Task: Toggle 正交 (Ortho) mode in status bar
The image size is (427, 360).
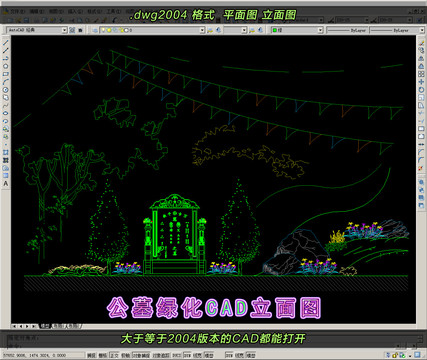Action: (x=114, y=355)
